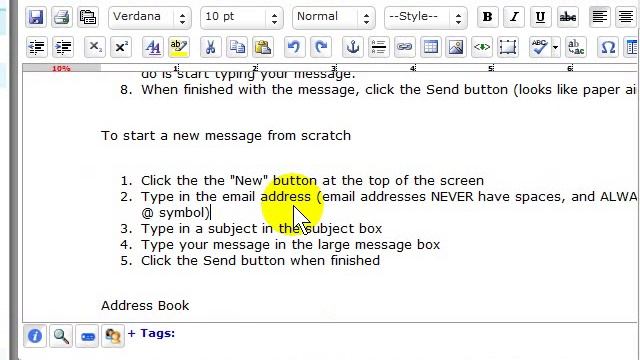
Task: Apply the yellow text highlight tool
Action: pos(179,47)
